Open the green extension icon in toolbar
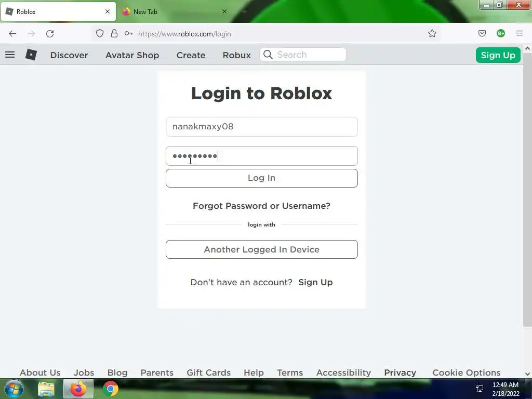Viewport: 532px width, 399px height. point(501,33)
